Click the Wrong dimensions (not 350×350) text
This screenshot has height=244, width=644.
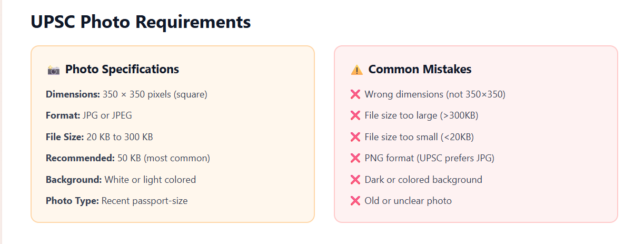[x=435, y=94]
